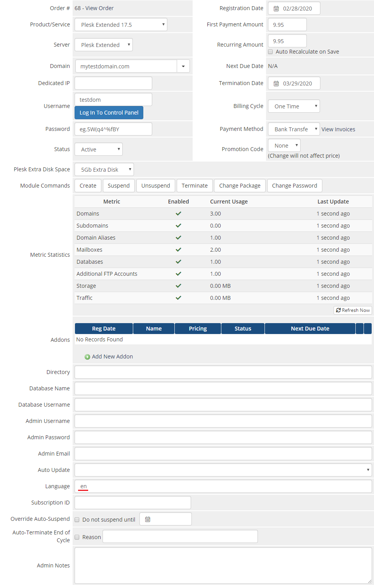Click the Username field containing testdom

pyautogui.click(x=113, y=99)
